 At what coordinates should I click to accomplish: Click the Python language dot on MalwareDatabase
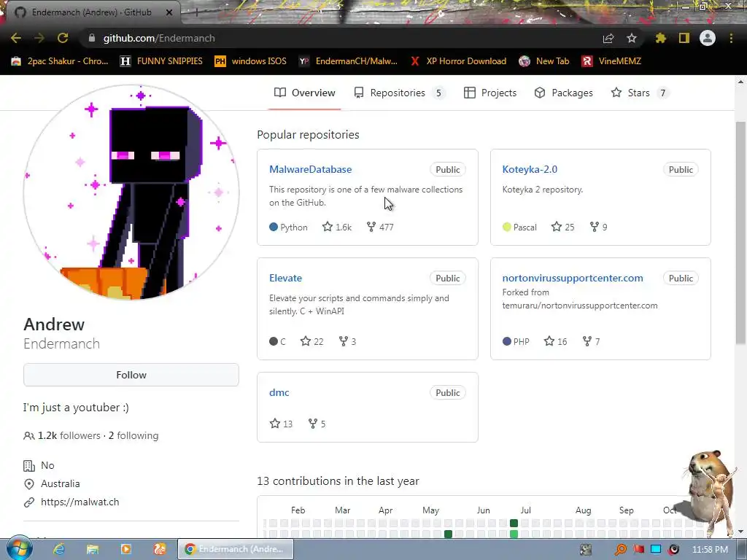point(274,227)
